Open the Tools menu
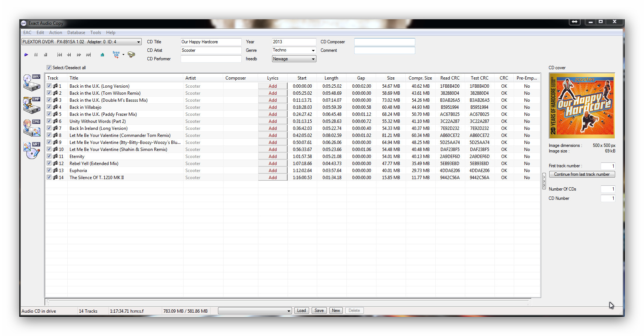This screenshot has height=336, width=644. [95, 33]
